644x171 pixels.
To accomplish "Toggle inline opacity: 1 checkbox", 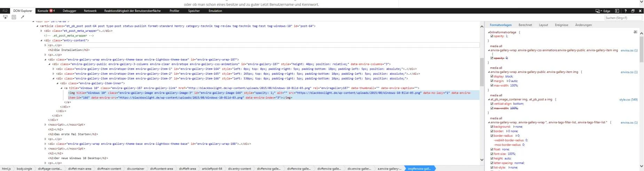I will click(x=492, y=36).
